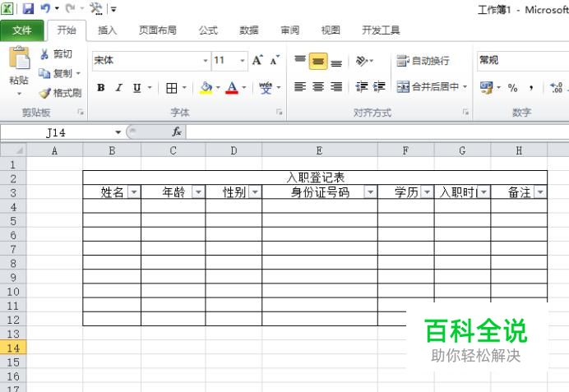Select row 14 header
This screenshot has height=392, width=569.
click(x=13, y=348)
